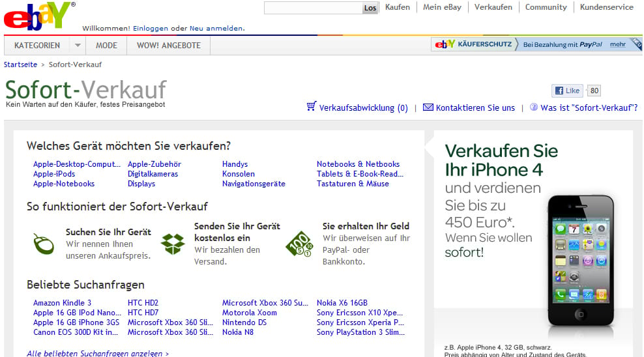This screenshot has width=644, height=357.
Task: Click the green box shipping icon
Action: click(173, 244)
